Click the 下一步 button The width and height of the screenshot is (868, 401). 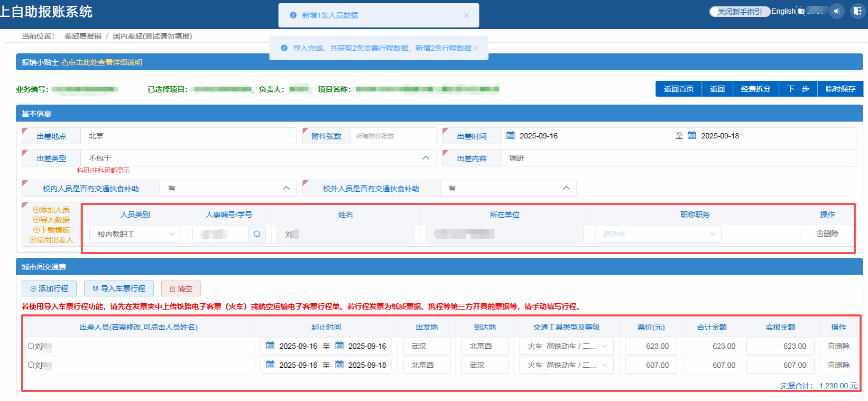[798, 89]
